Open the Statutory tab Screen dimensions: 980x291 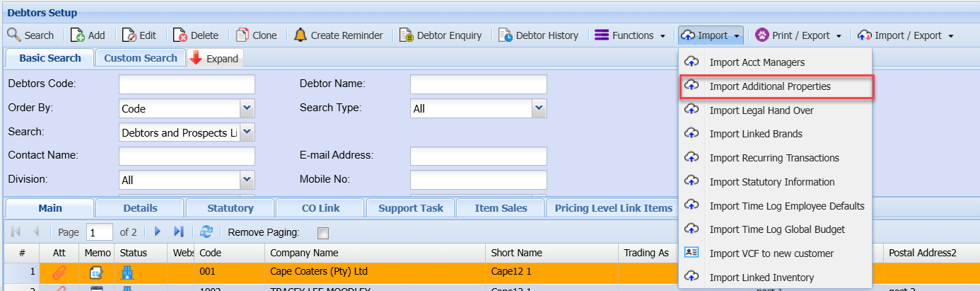tap(230, 208)
